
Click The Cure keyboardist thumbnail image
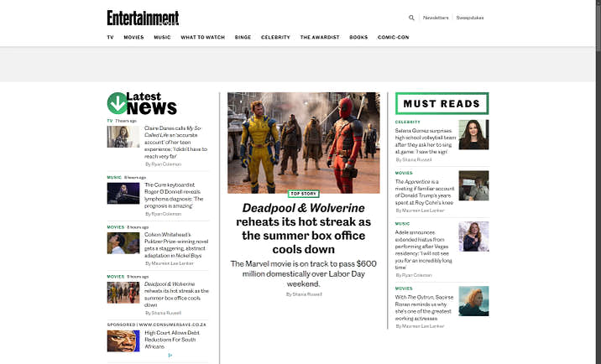coord(123,194)
